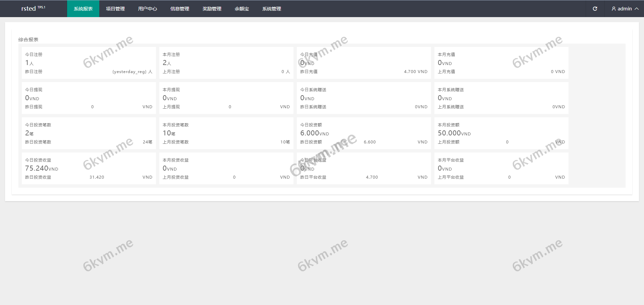Click the 本月充值 card

click(x=501, y=63)
